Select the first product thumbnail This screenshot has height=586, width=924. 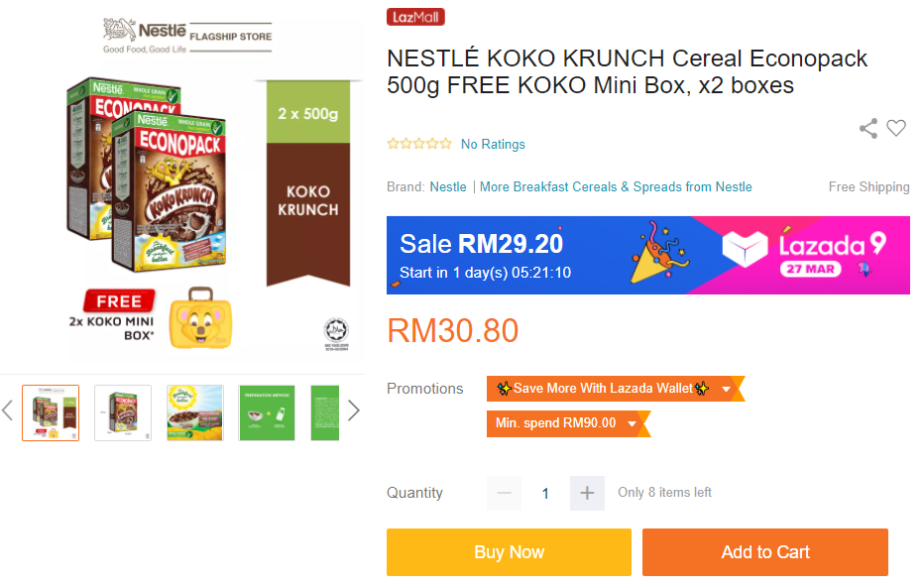(51, 412)
